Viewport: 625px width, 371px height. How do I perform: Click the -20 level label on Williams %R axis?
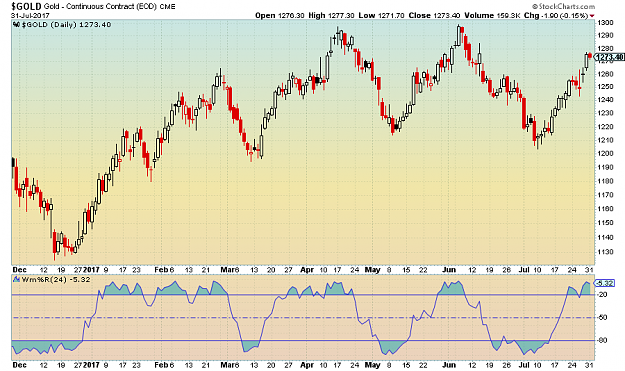(603, 294)
